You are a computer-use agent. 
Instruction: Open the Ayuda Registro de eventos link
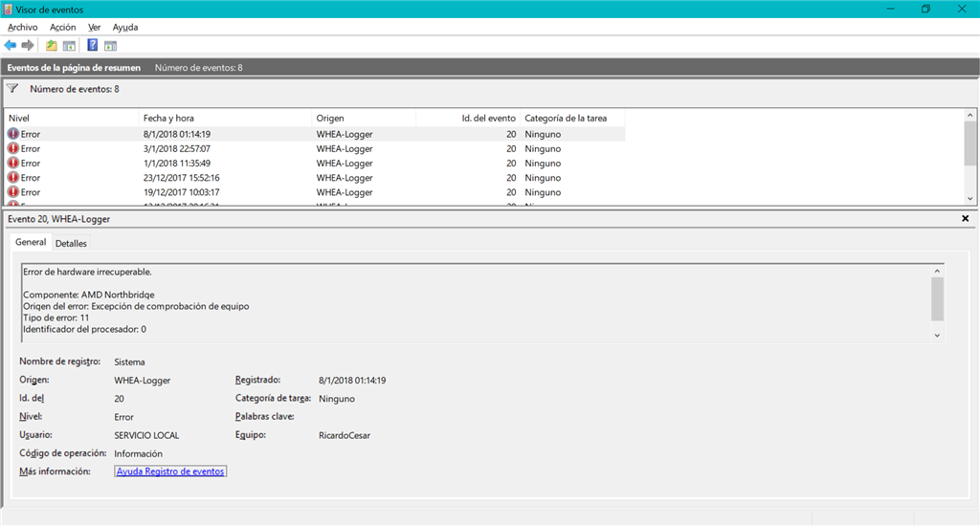coord(170,471)
